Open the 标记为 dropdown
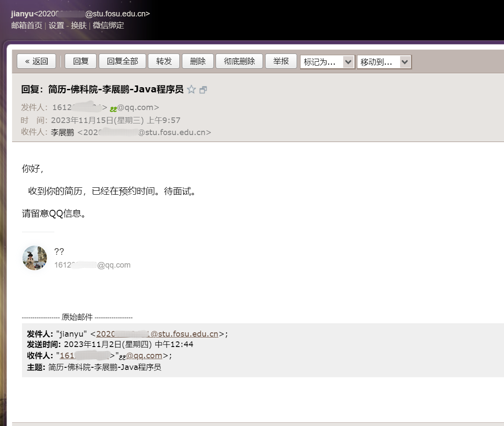This screenshot has width=504, height=426. (327, 62)
